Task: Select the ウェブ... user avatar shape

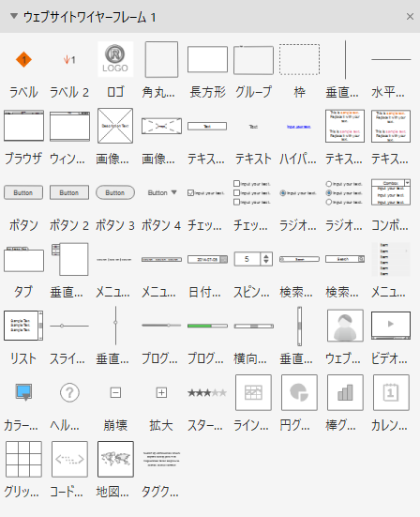Action: point(345,326)
